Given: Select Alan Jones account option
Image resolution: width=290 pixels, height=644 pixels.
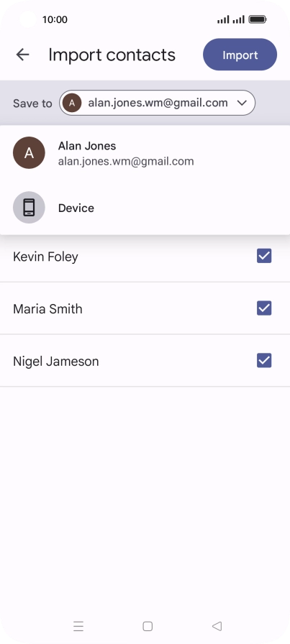Looking at the screenshot, I should pos(145,153).
